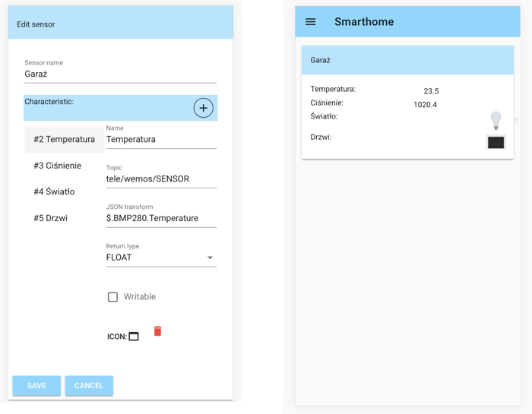Image resolution: width=532 pixels, height=414 pixels.
Task: Click the JSON transform input field
Action: tap(161, 219)
